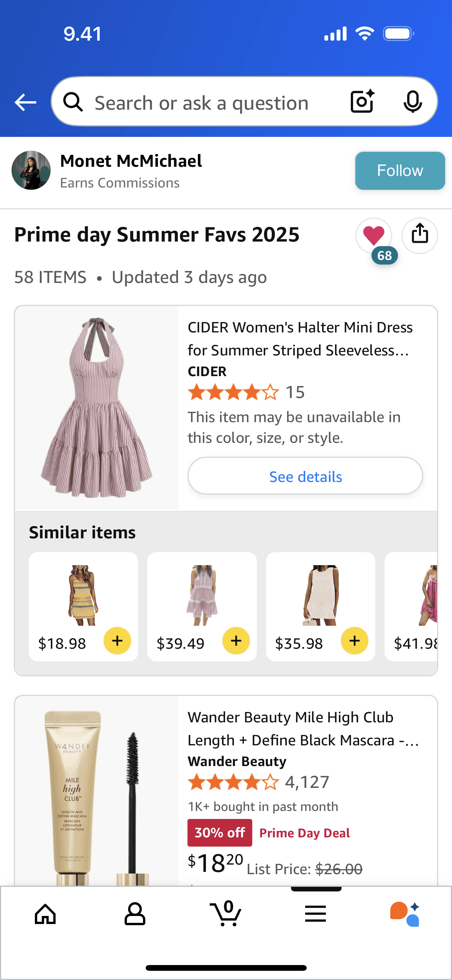Open camera lens search icon

pyautogui.click(x=362, y=102)
